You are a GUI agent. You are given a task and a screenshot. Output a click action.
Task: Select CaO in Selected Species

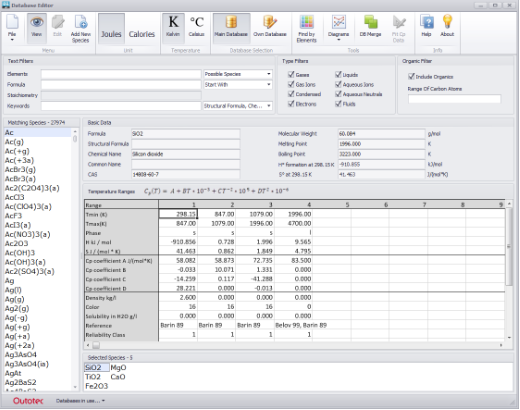click(x=118, y=377)
